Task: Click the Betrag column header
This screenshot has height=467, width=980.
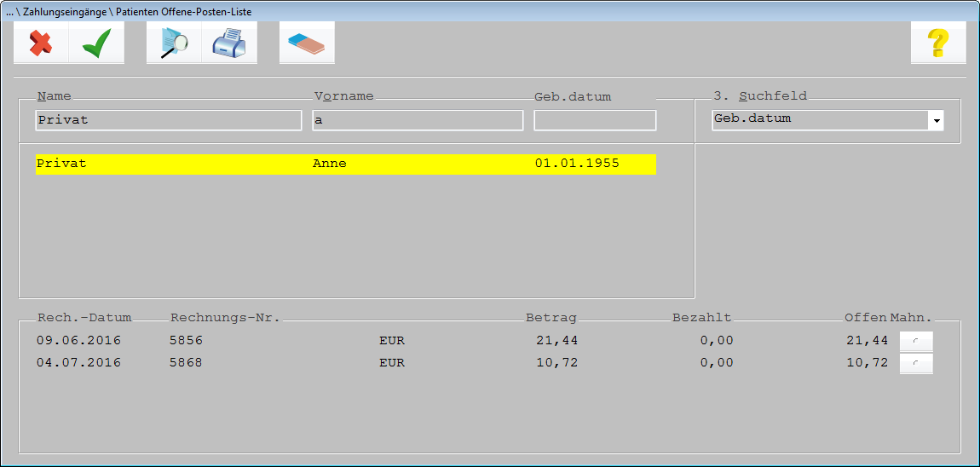Action: coord(552,318)
